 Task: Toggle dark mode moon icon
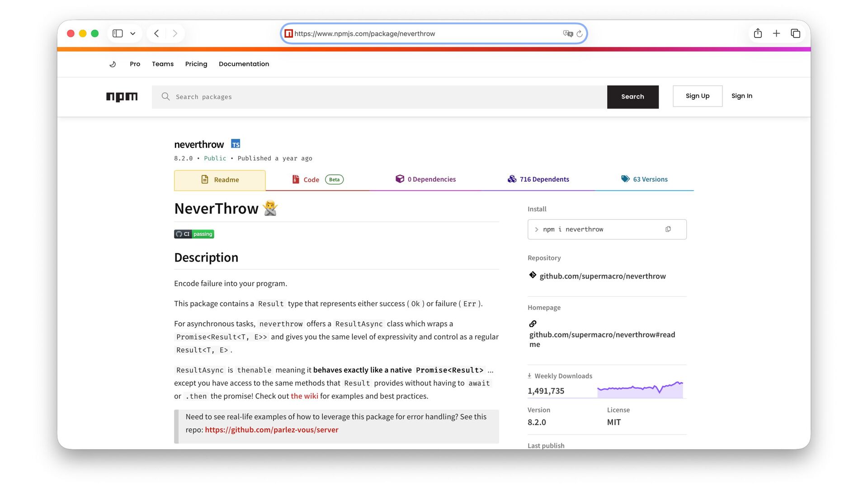point(113,64)
